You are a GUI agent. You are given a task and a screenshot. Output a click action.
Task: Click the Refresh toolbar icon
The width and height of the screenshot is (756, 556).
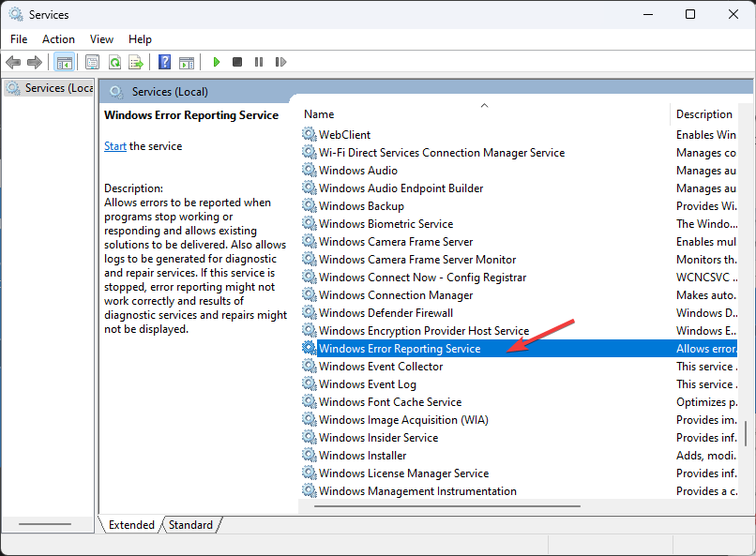point(114,62)
